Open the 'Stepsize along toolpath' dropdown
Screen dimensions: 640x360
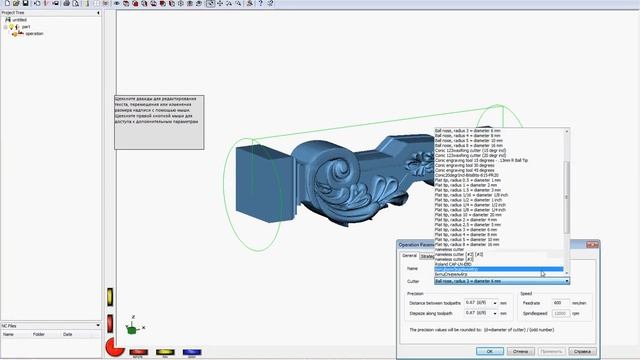pos(495,313)
